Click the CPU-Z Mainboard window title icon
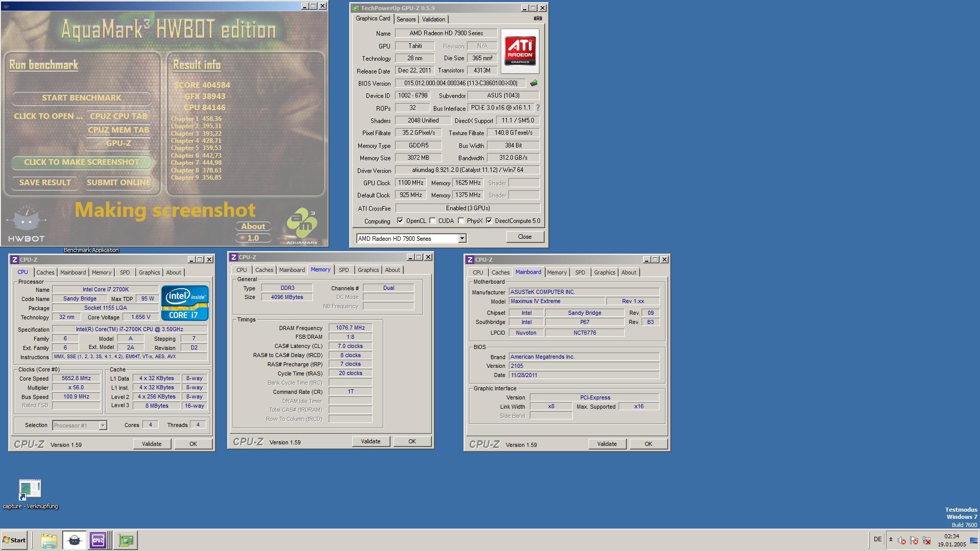Viewport: 980px width, 551px height. 470,260
